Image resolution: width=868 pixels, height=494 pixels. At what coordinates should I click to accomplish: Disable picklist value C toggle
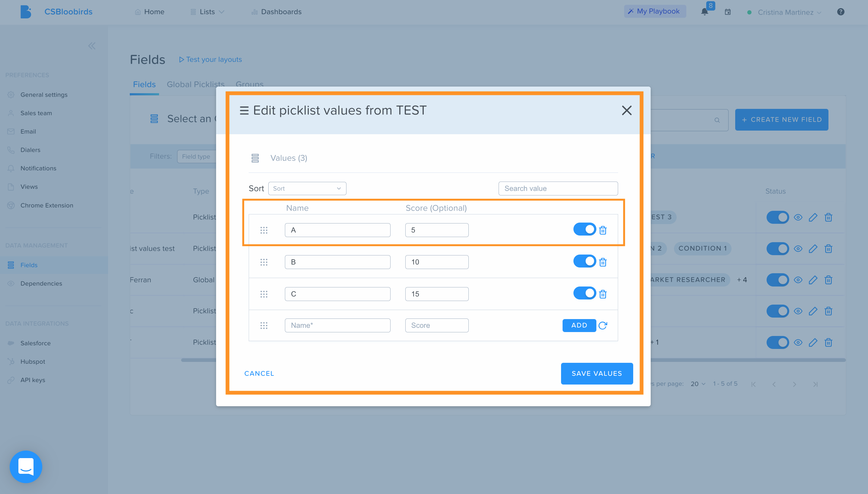pos(585,293)
